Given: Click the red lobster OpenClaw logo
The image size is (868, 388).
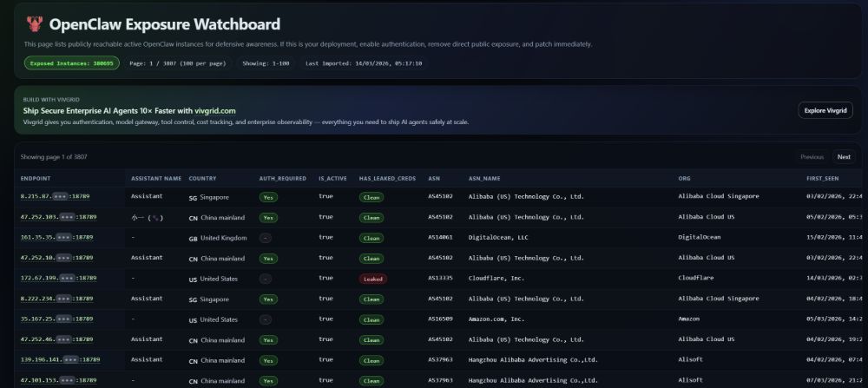Looking at the screenshot, I should [35, 23].
